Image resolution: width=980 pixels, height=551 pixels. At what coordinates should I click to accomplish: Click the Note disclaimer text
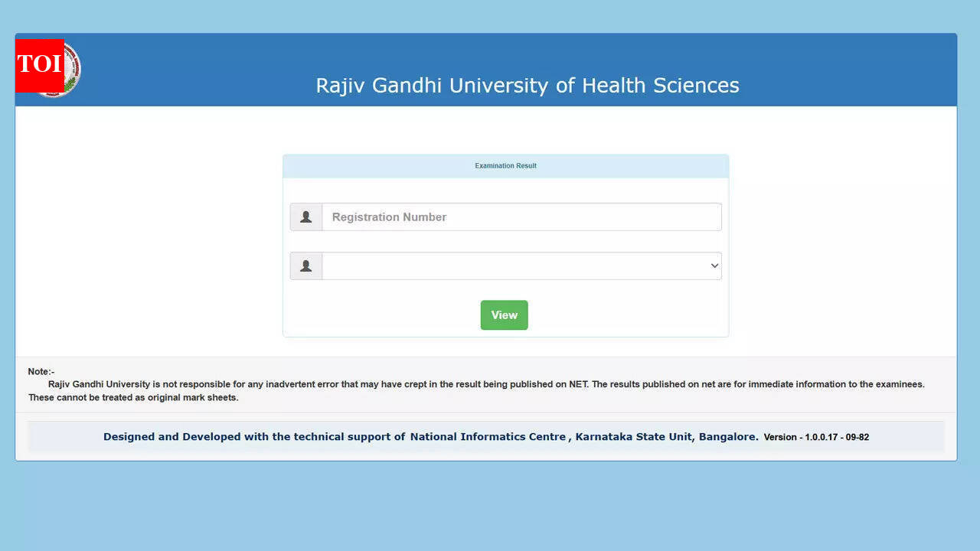tap(475, 384)
